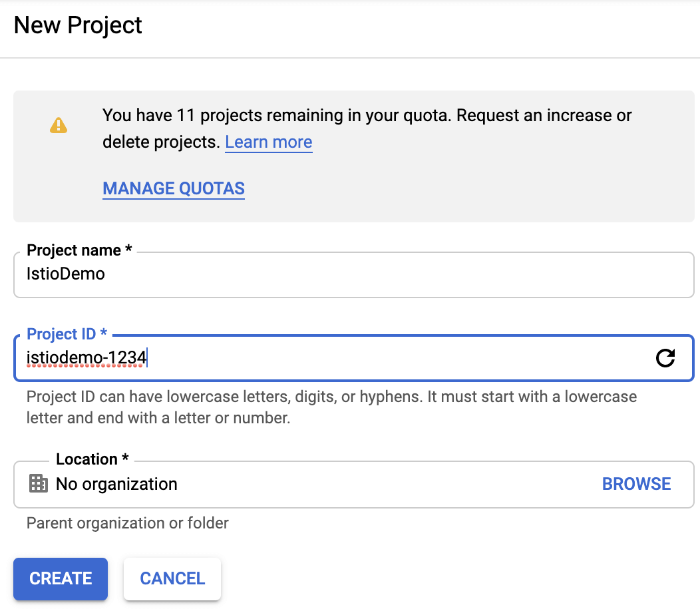The height and width of the screenshot is (611, 700).
Task: Click the Project ID rules helper text
Action: point(331,407)
